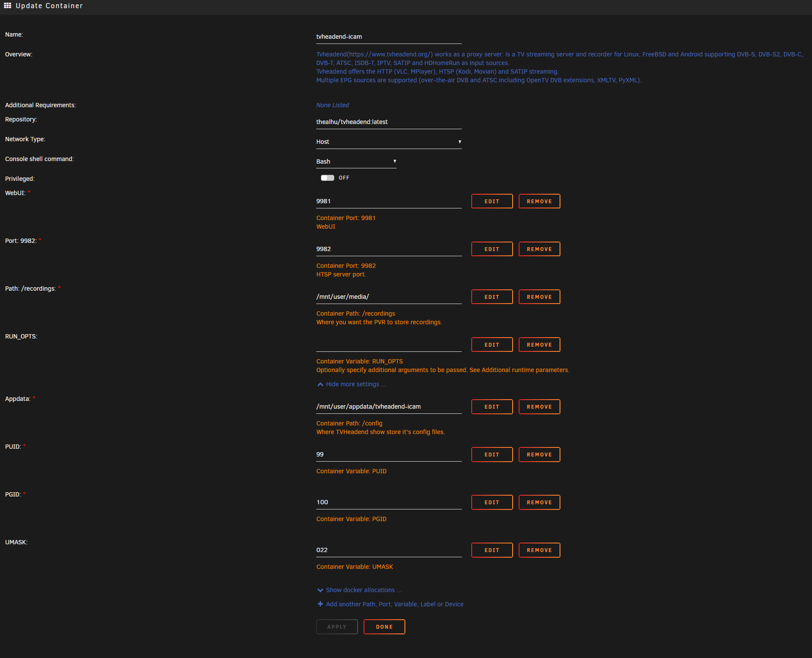Click the 'None Listed' text

(x=333, y=105)
